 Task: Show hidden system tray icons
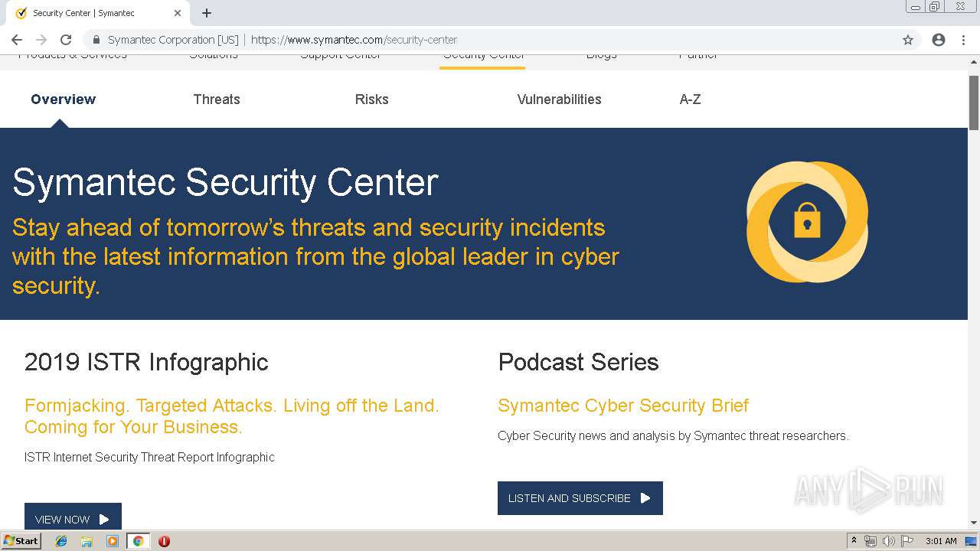pyautogui.click(x=854, y=541)
